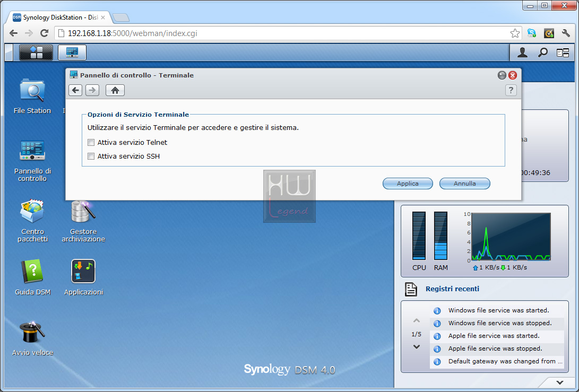The height and width of the screenshot is (392, 579).
Task: Launch Avvio veloce wizard icon
Action: [x=32, y=338]
